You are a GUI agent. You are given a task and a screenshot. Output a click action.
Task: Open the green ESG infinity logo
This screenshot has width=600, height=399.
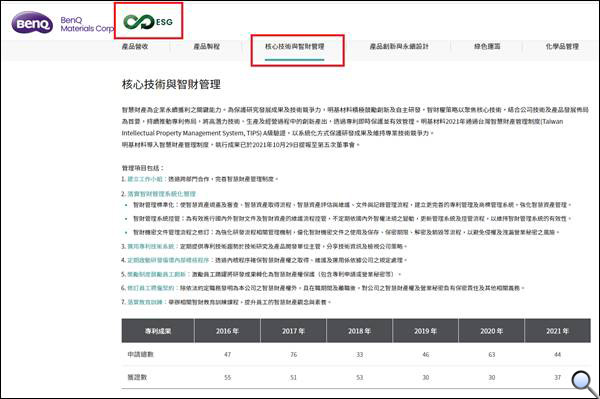[148, 21]
